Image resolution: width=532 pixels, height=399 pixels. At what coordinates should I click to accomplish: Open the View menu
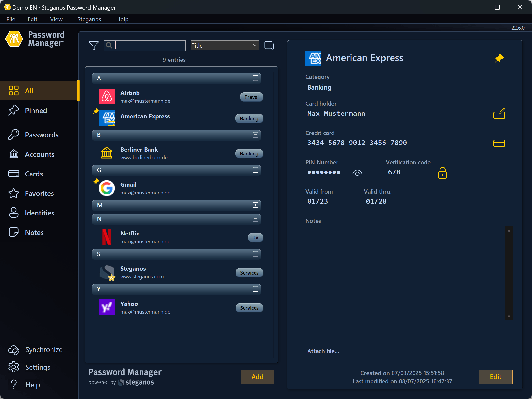[x=56, y=19]
